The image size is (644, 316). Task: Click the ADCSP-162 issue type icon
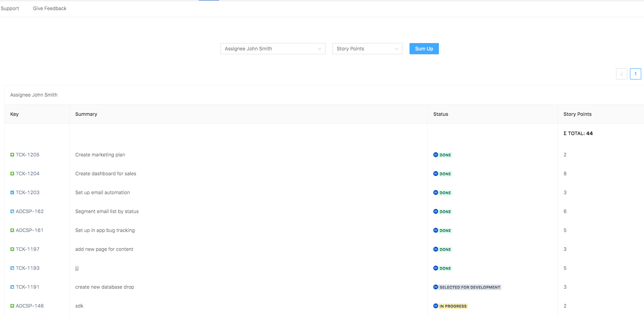point(12,211)
